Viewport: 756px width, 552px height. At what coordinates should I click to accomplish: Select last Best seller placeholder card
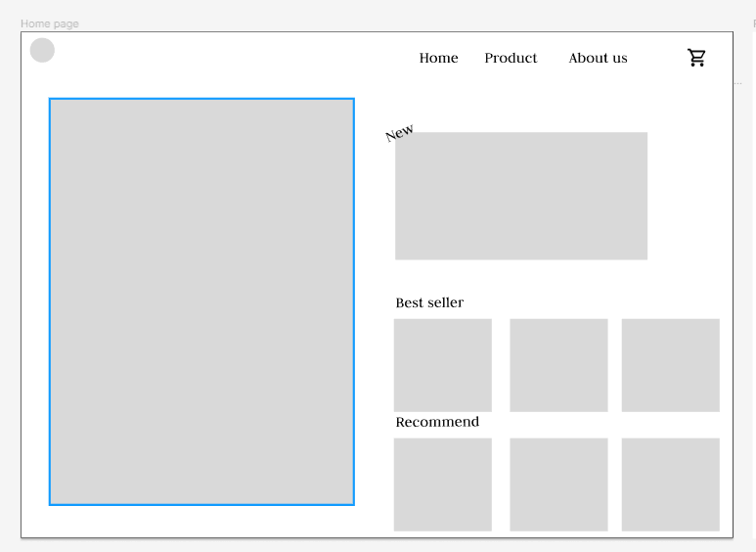[x=671, y=365]
